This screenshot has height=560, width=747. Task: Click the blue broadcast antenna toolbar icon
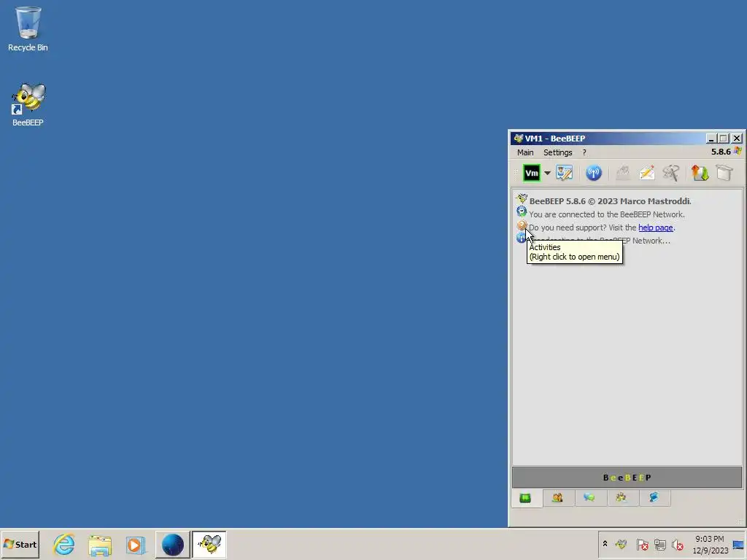[594, 173]
